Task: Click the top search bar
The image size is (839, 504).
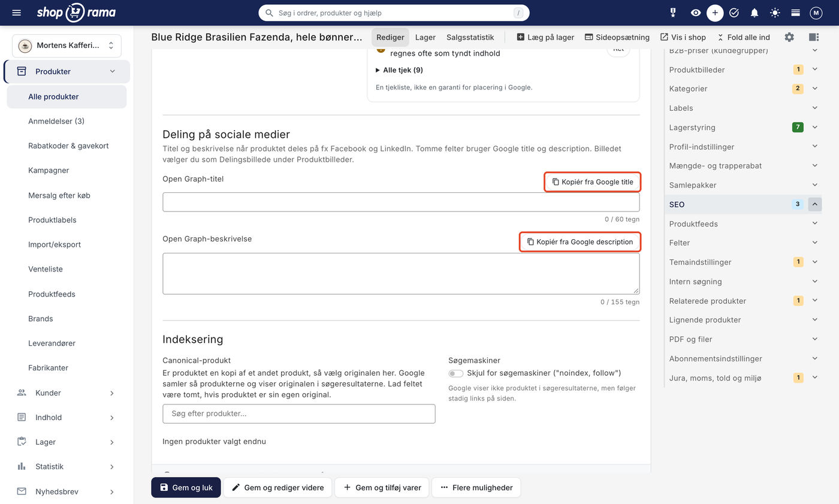Action: click(x=394, y=13)
